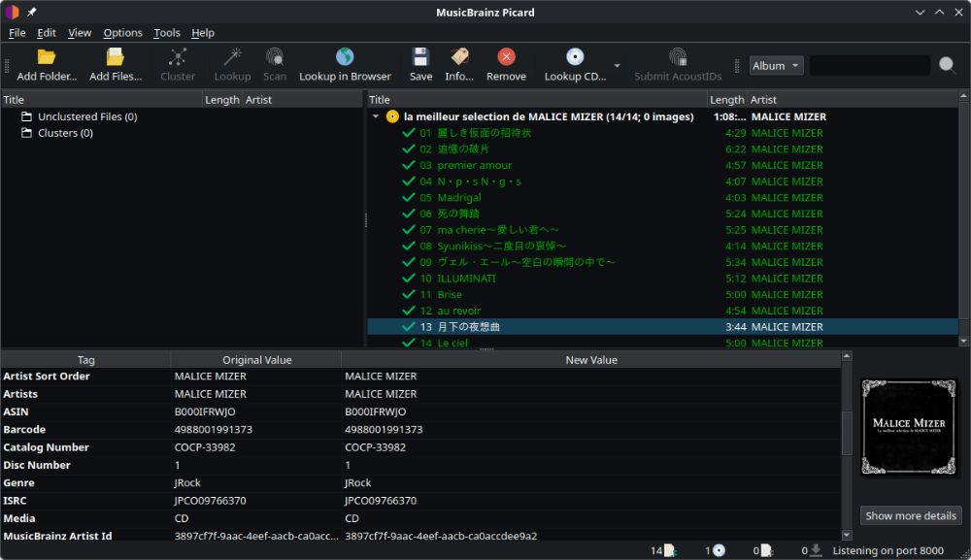Click the Add Files toolbar icon
The height and width of the screenshot is (560, 971).
(x=116, y=57)
